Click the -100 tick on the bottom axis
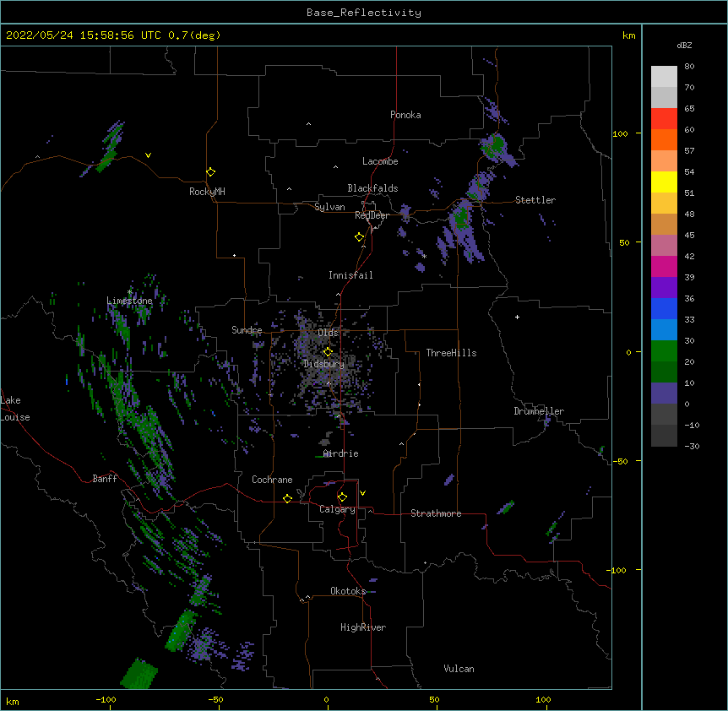The width and height of the screenshot is (728, 711). click(106, 699)
